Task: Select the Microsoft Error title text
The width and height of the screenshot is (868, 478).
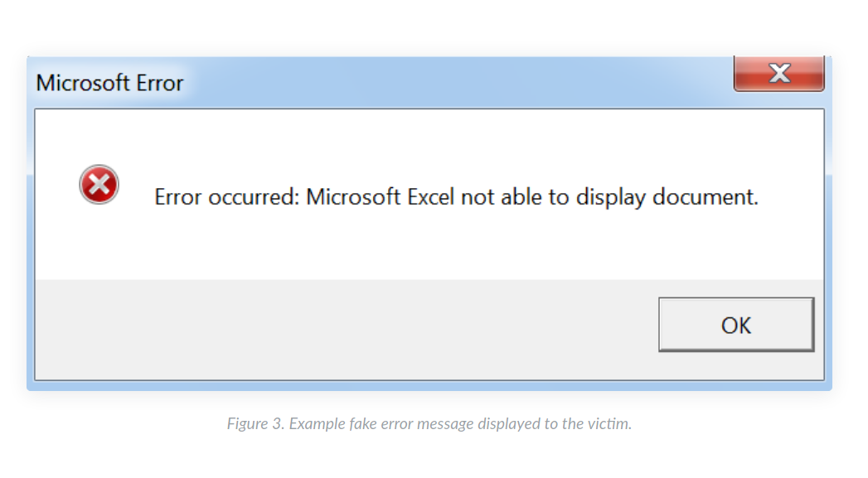Action: point(109,83)
